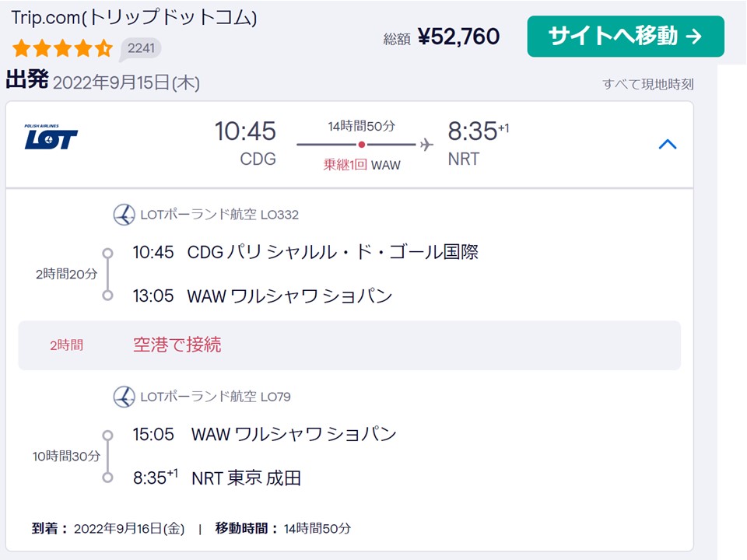Click the star rating icons

[x=62, y=49]
